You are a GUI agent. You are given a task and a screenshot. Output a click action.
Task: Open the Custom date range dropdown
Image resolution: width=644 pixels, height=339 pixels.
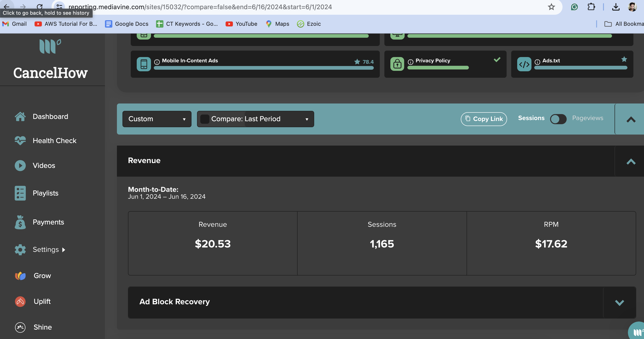[157, 119]
